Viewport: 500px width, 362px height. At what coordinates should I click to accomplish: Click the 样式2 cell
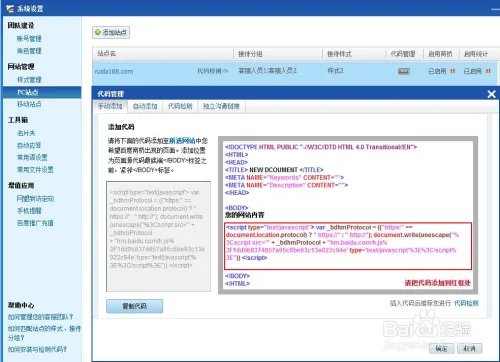(x=335, y=71)
